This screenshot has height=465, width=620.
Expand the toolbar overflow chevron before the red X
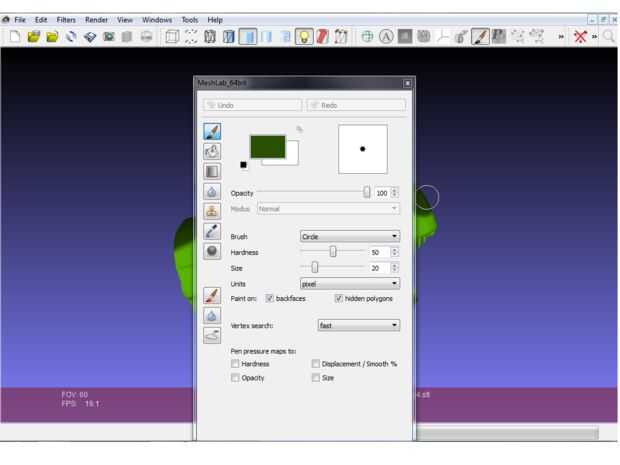tap(561, 37)
